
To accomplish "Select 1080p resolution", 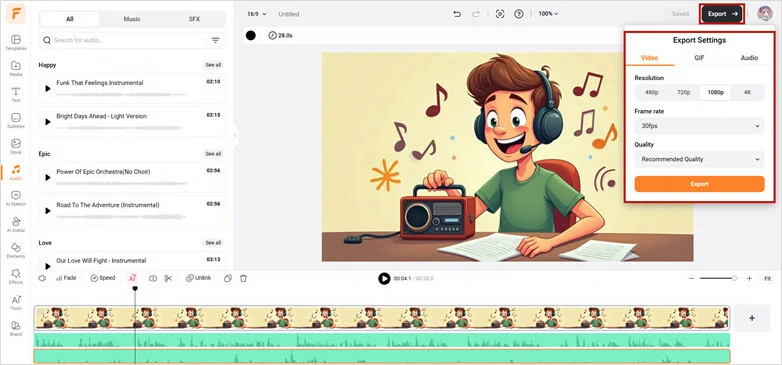I will click(715, 93).
